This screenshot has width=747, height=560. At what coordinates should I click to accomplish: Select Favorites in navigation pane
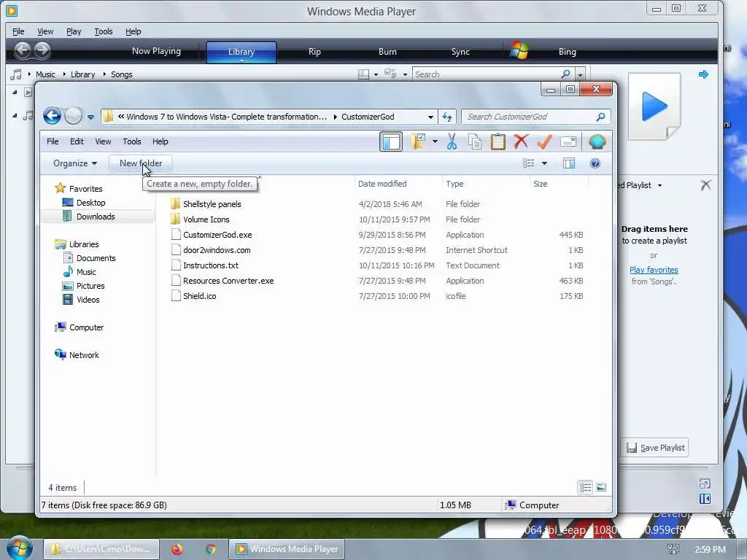85,189
